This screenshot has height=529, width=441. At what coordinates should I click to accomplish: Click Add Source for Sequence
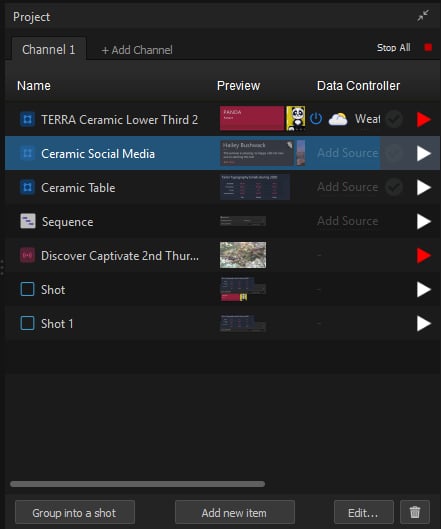[x=348, y=221]
